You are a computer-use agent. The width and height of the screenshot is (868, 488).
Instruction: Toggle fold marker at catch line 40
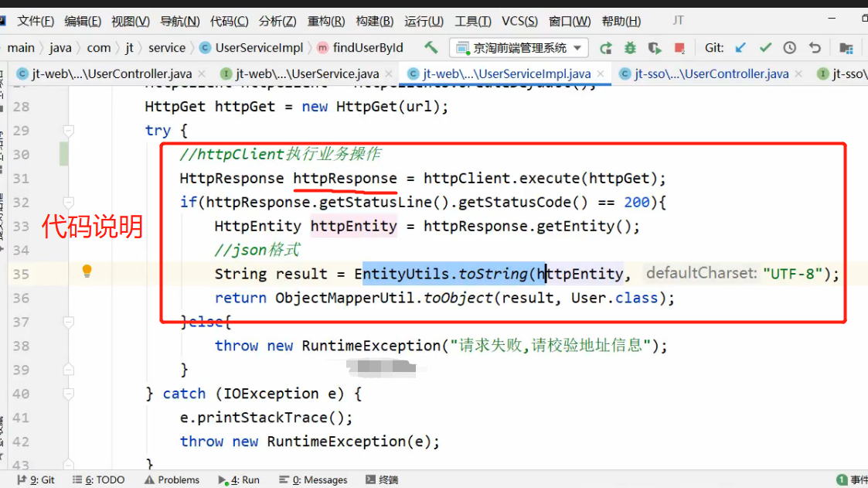click(x=69, y=394)
